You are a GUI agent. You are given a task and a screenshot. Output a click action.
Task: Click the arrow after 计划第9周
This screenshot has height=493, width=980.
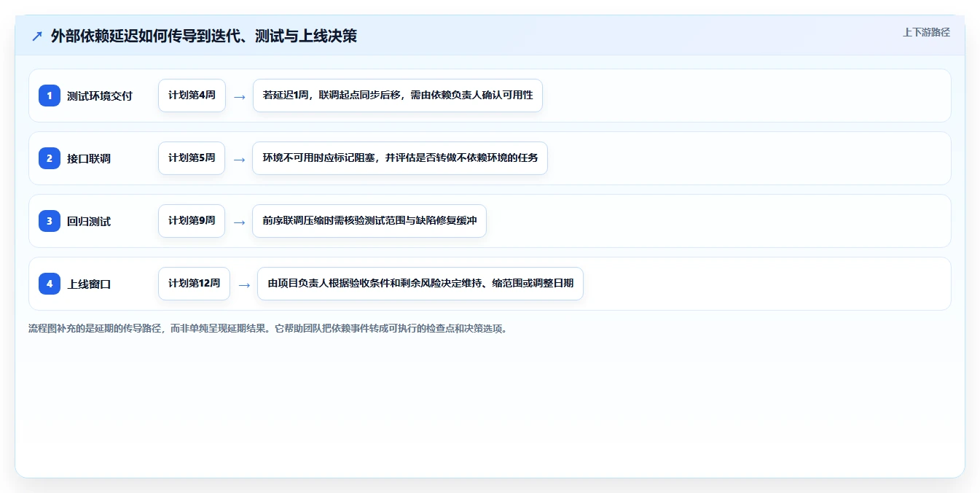point(239,222)
